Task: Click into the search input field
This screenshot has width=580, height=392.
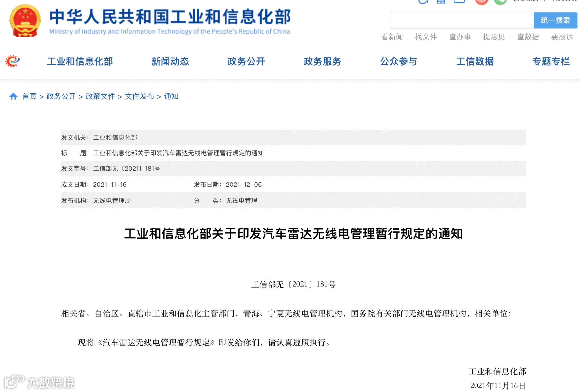Action: point(462,20)
